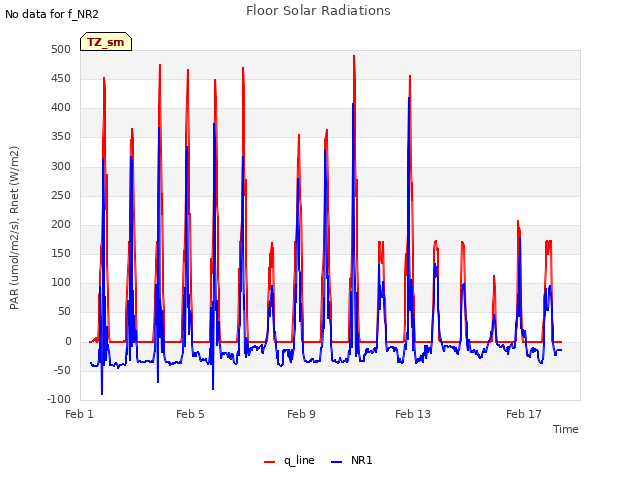Click the 50 y-axis tick label
This screenshot has height=480, width=640.
coord(64,312)
